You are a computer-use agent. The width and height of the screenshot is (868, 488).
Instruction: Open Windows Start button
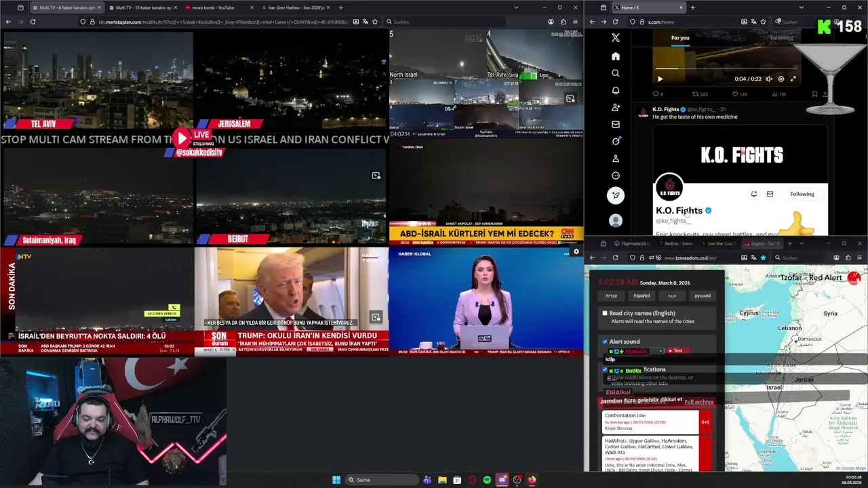(336, 480)
